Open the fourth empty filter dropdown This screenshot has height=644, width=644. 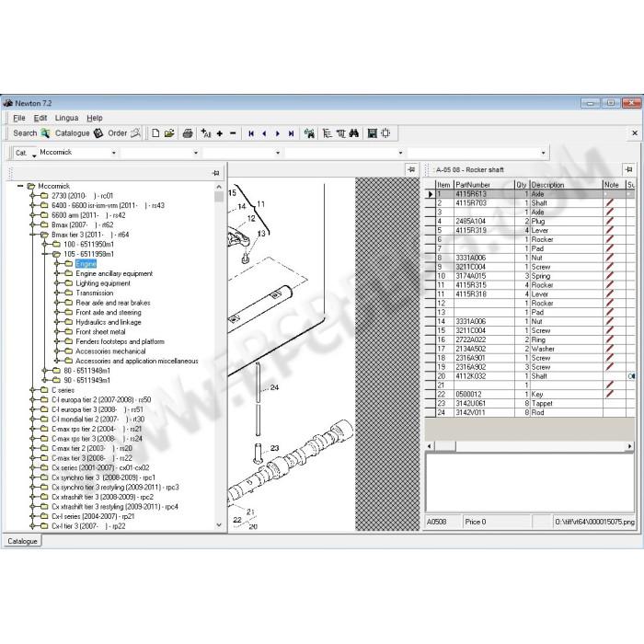(400, 153)
